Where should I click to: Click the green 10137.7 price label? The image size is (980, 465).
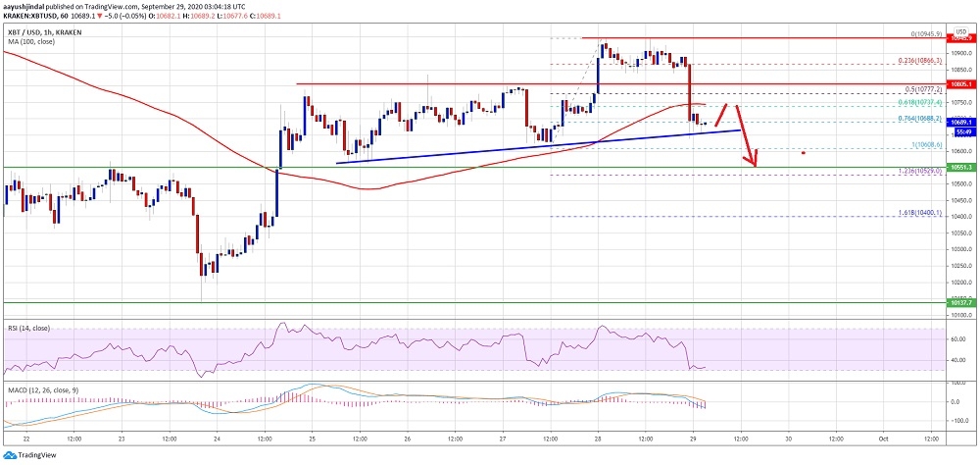click(960, 304)
